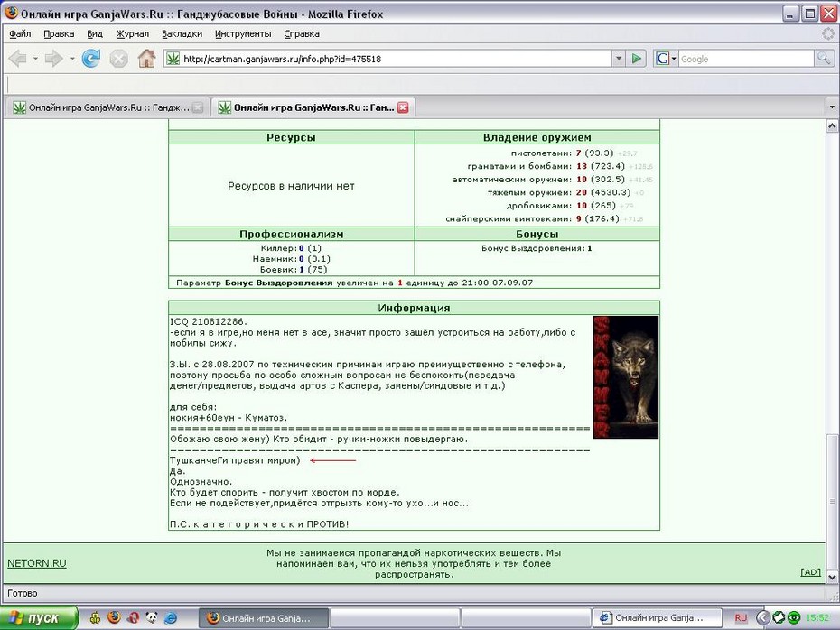
Task: Click the wolf avatar image
Action: click(x=626, y=376)
